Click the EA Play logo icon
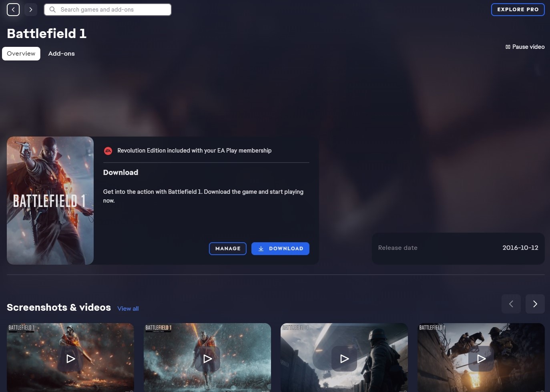 pyautogui.click(x=108, y=151)
